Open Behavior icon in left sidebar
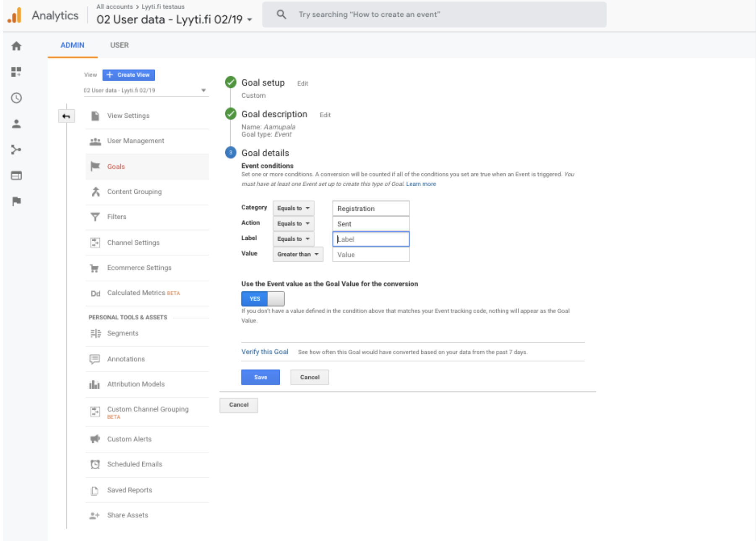The image size is (756, 541). pos(16,176)
